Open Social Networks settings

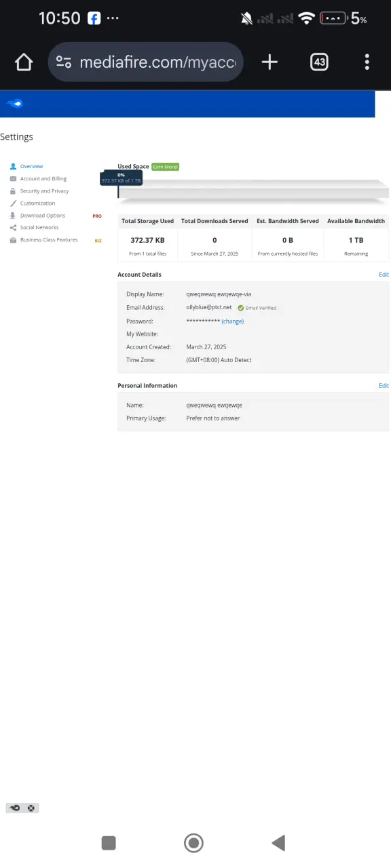39,227
